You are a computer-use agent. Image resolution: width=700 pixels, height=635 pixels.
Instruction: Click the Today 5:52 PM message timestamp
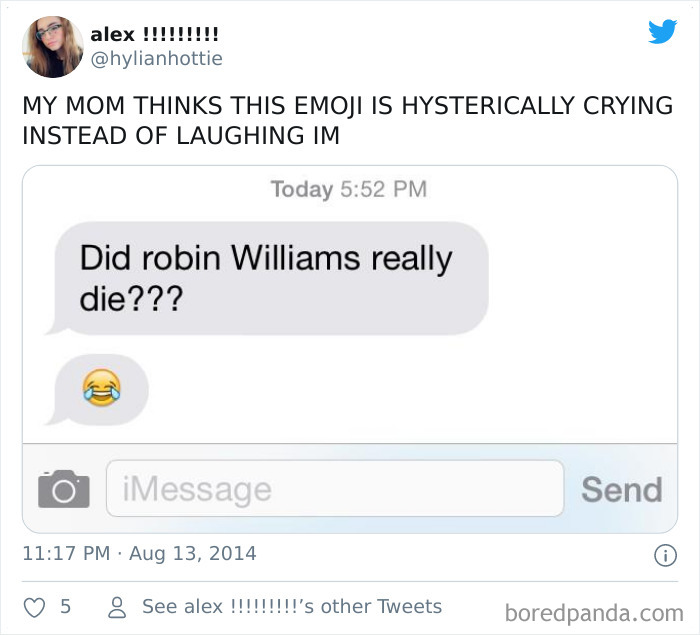click(349, 189)
